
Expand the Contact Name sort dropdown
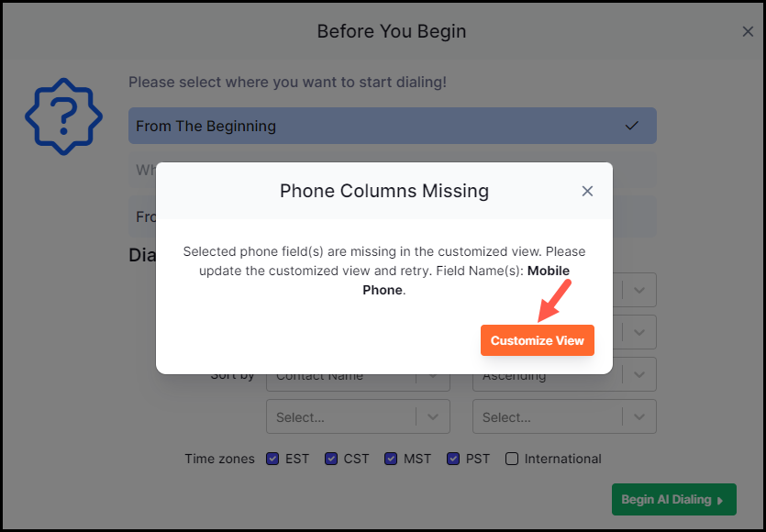click(358, 379)
